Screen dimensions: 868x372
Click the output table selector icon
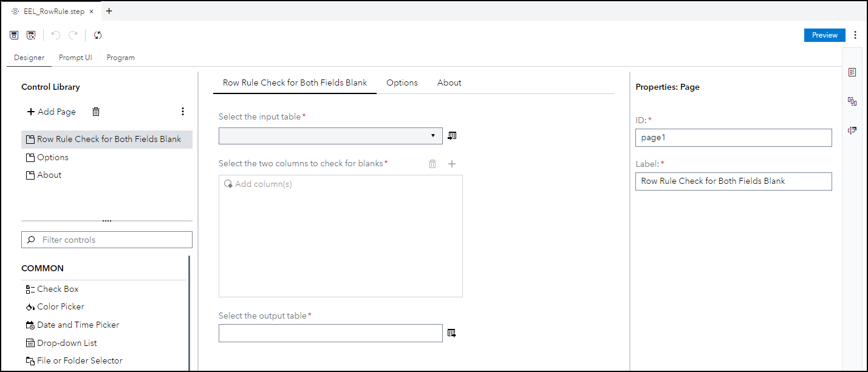(x=452, y=333)
